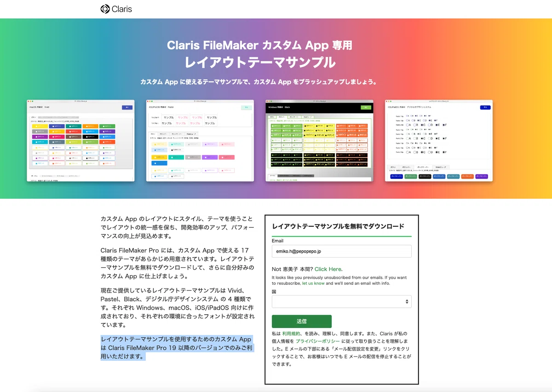Click the green 送信 submit button
The height and width of the screenshot is (392, 552).
click(302, 321)
